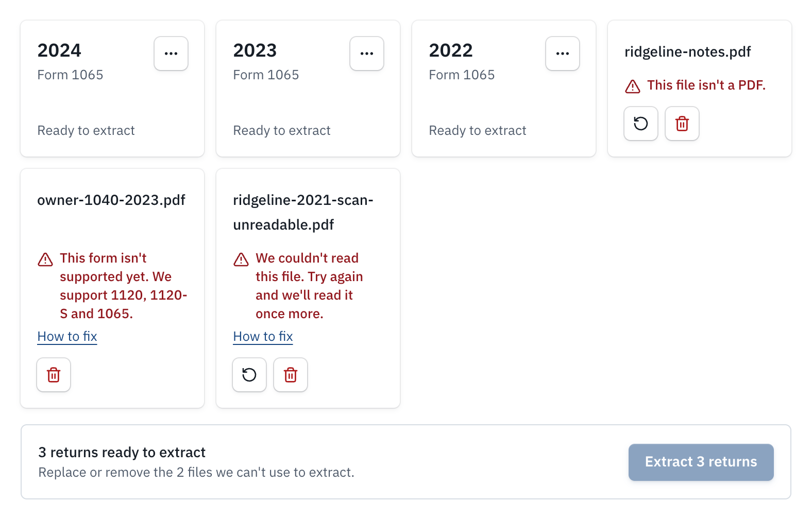The height and width of the screenshot is (520, 812).
Task: Delete ridgeline-notes.pdf with the trash icon
Action: 682,124
